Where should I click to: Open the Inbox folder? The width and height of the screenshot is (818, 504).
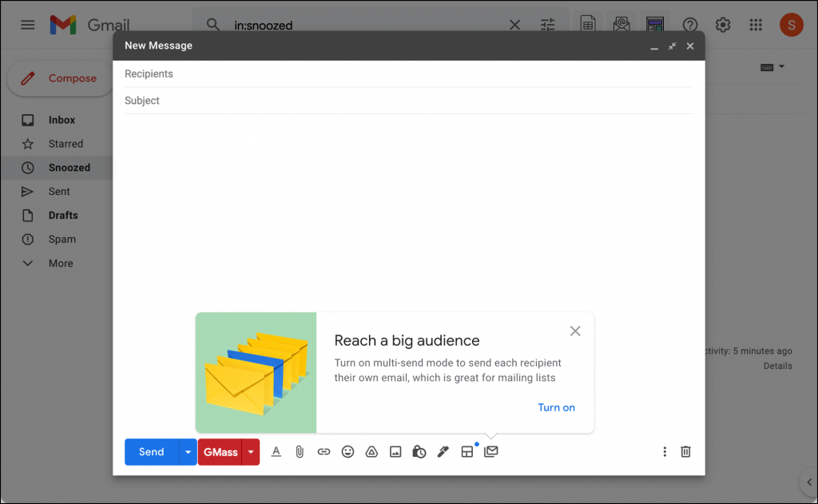click(x=62, y=120)
